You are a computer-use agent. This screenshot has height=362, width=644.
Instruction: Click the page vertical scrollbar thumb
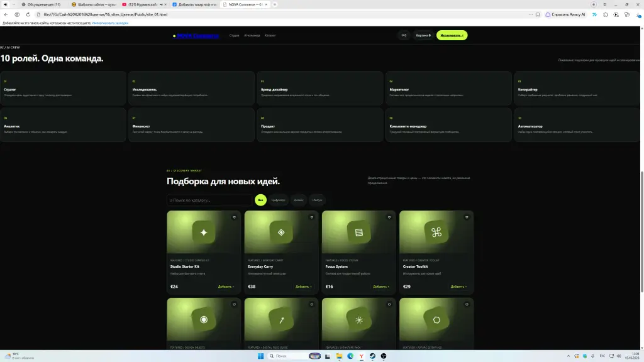point(641,232)
